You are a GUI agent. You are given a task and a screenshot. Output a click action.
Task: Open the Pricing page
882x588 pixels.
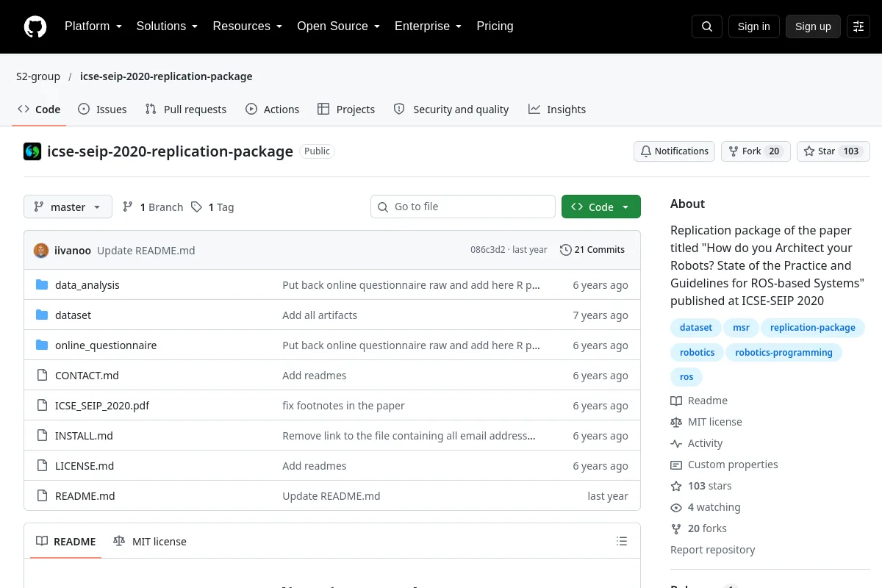coord(495,26)
